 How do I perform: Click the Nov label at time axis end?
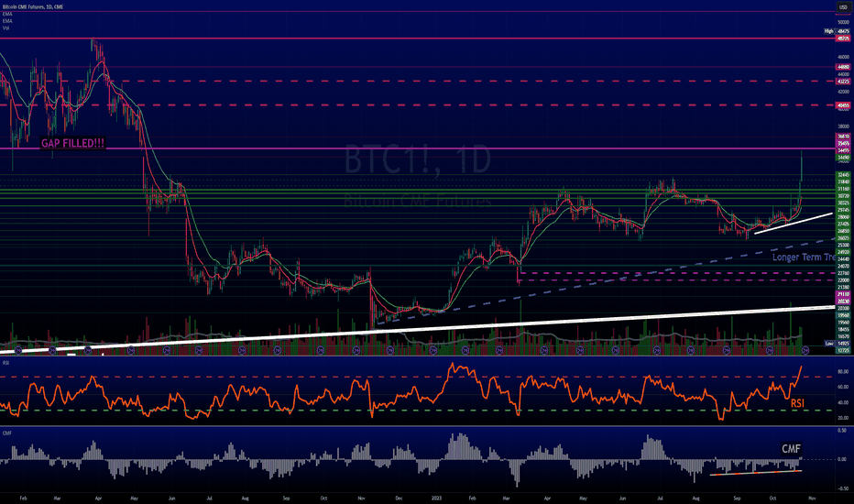(812, 498)
